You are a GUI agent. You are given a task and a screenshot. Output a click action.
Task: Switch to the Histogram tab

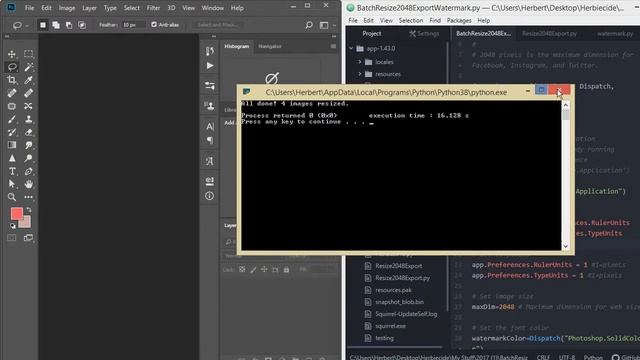(x=236, y=46)
